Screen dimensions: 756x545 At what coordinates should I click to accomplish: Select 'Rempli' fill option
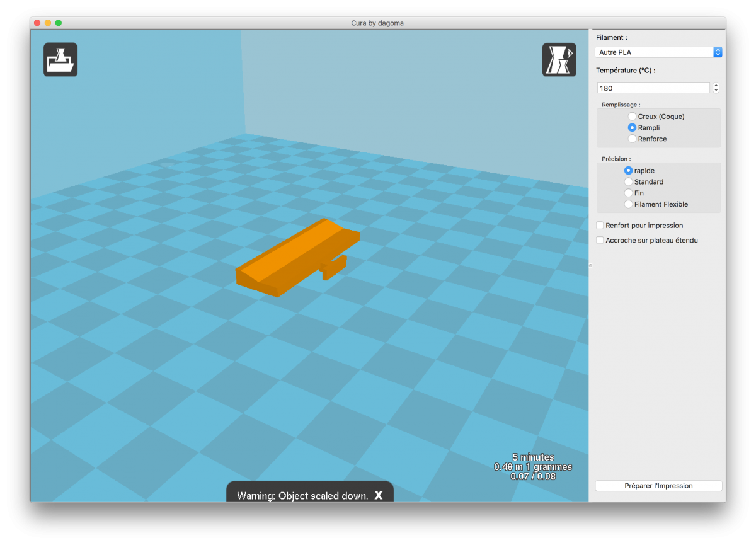point(644,128)
